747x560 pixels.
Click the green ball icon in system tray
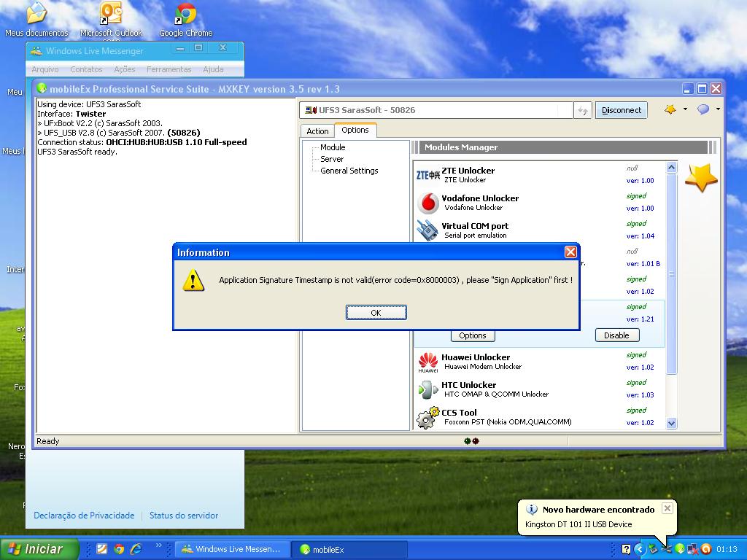[680, 549]
